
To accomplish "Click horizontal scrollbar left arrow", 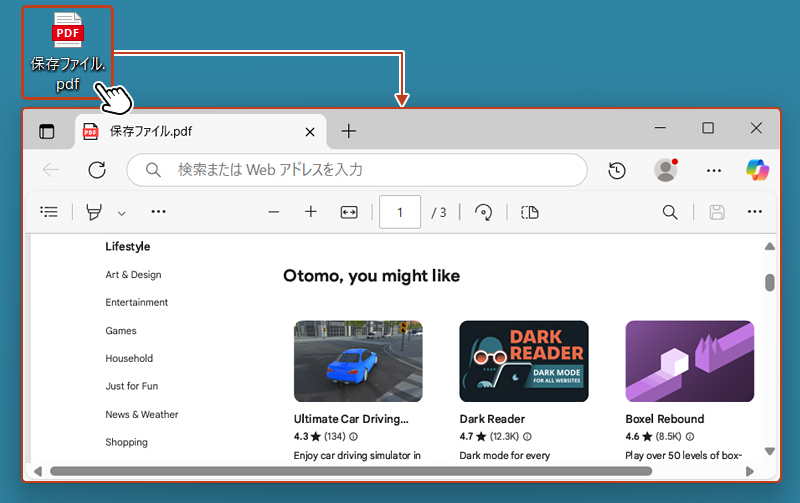I will pyautogui.click(x=37, y=471).
